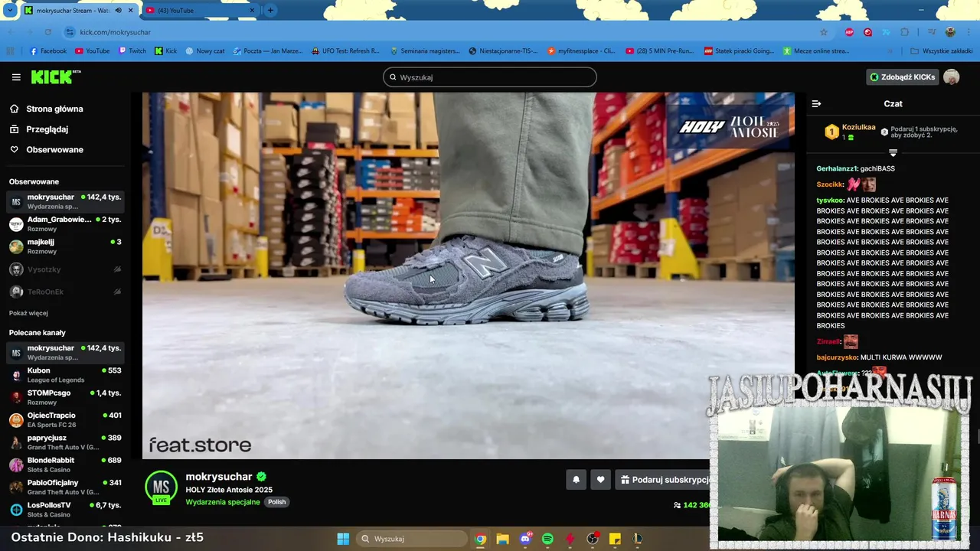Toggle the notification bell for mokrysuchar
This screenshot has height=551, width=980.
pos(576,480)
